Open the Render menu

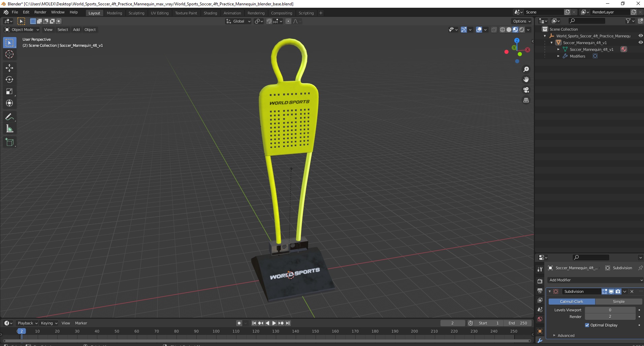[40, 12]
